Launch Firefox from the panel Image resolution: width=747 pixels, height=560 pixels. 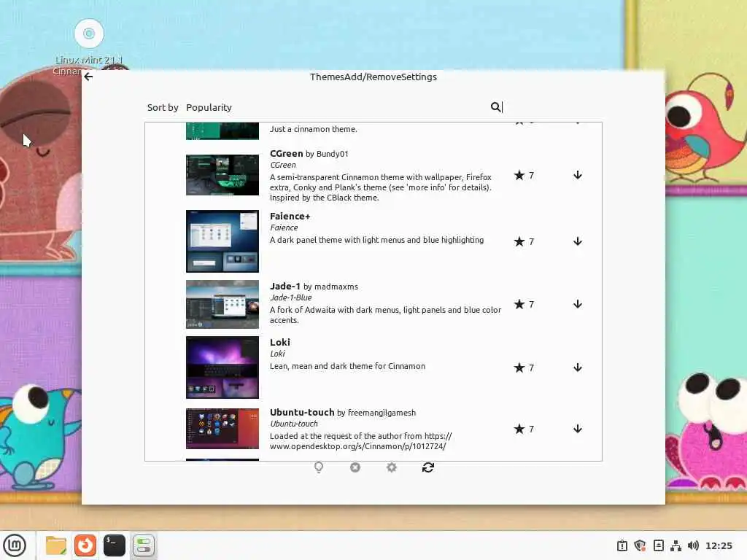[x=85, y=545]
